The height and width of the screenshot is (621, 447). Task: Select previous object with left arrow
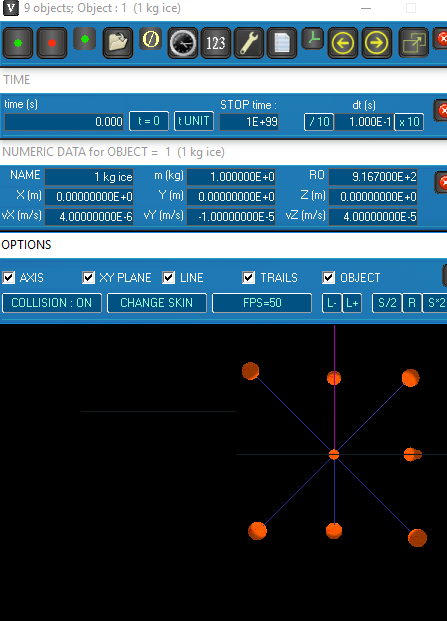pos(342,43)
